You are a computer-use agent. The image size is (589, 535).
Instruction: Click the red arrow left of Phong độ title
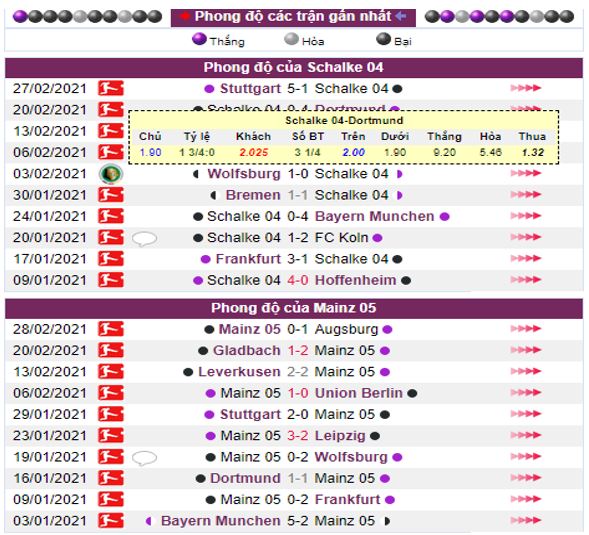click(184, 16)
